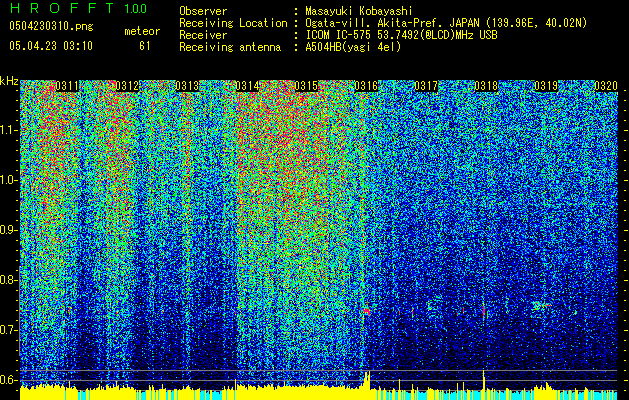Select the filename 0504230310.png
The width and height of the screenshot is (629, 400).
[x=51, y=26]
